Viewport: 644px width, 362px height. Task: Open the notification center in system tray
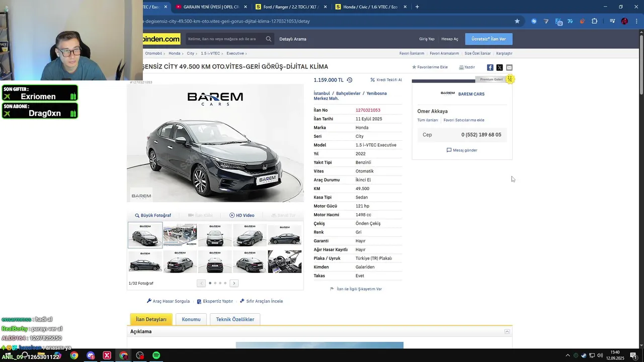[633, 355]
